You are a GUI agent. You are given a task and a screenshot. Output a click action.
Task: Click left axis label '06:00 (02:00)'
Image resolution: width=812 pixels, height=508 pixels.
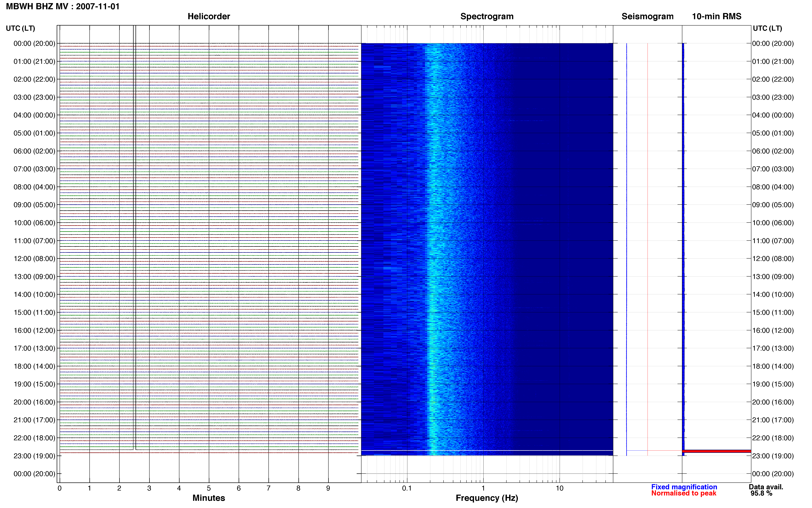[34, 151]
